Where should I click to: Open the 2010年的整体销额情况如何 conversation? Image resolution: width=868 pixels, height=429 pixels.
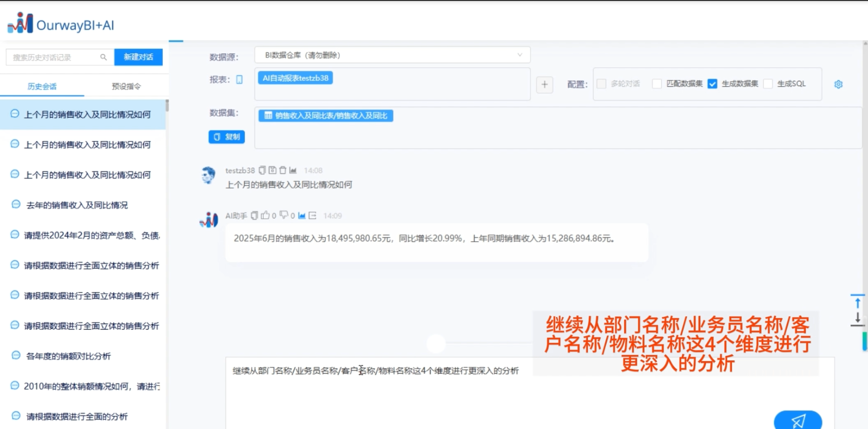click(x=83, y=387)
